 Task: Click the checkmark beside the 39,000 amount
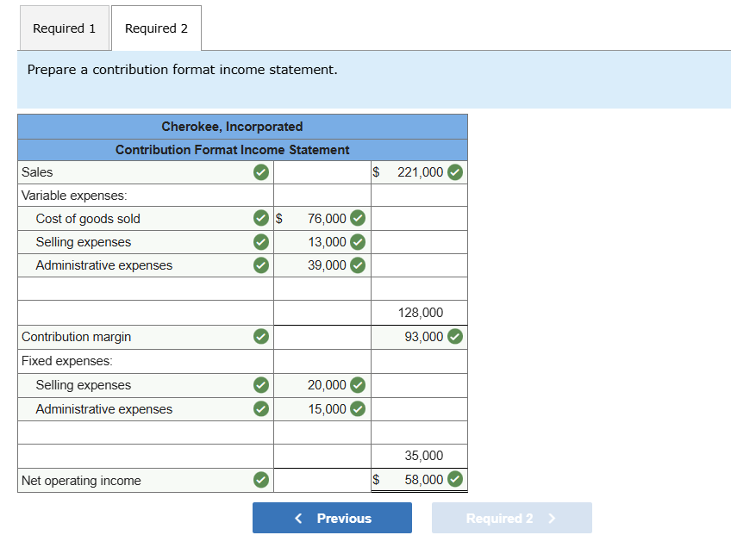coord(357,265)
